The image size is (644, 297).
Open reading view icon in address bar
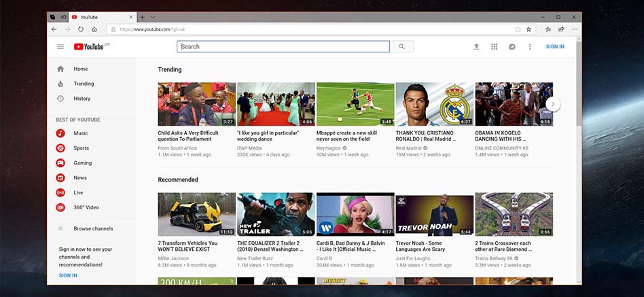[x=518, y=30]
